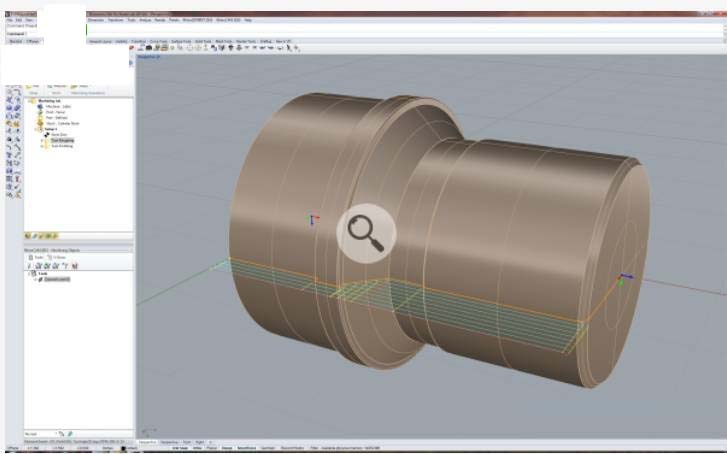Screen dimensions: 727x454
Task: Collapse the Setup 1 tree node
Action: 35,129
